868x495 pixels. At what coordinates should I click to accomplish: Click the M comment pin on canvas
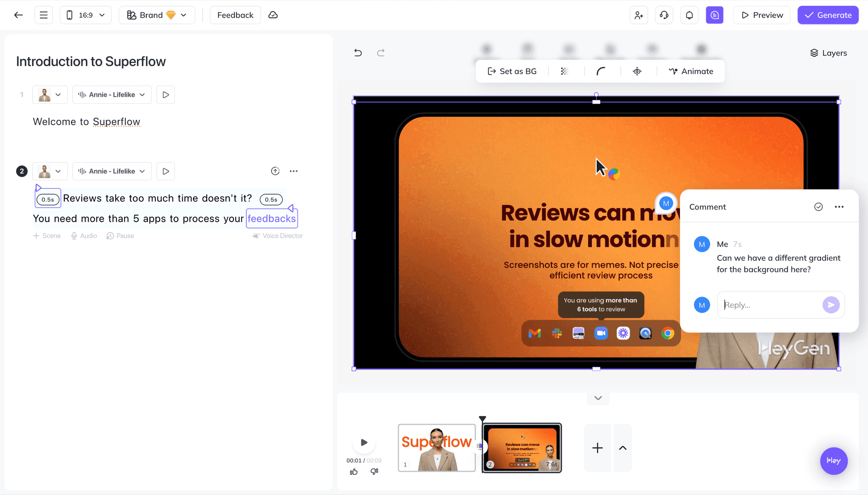click(666, 203)
